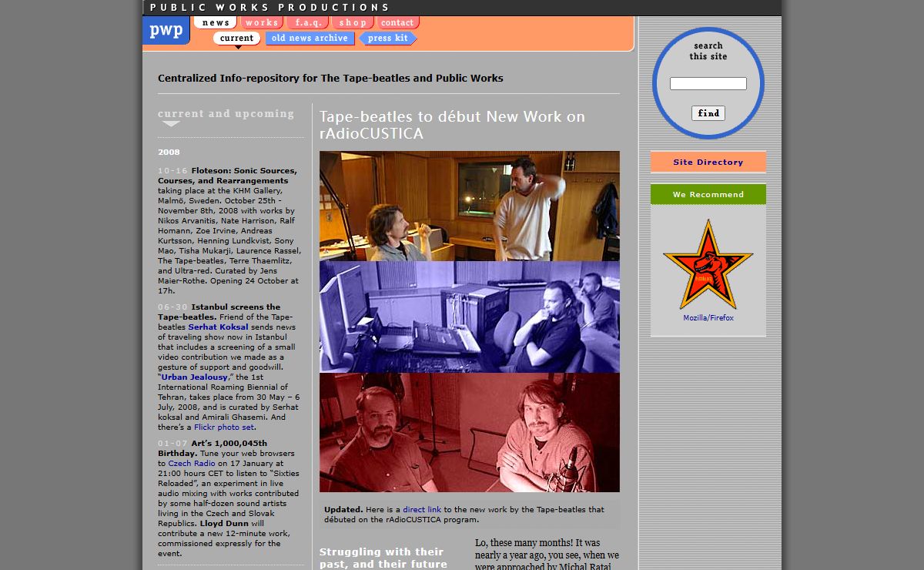Screen dimensions: 924x570
Task: Select the current sub-tab
Action: point(236,38)
